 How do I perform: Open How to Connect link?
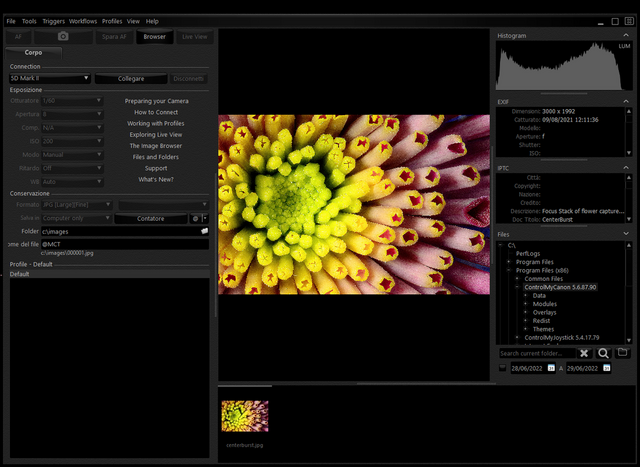(156, 112)
